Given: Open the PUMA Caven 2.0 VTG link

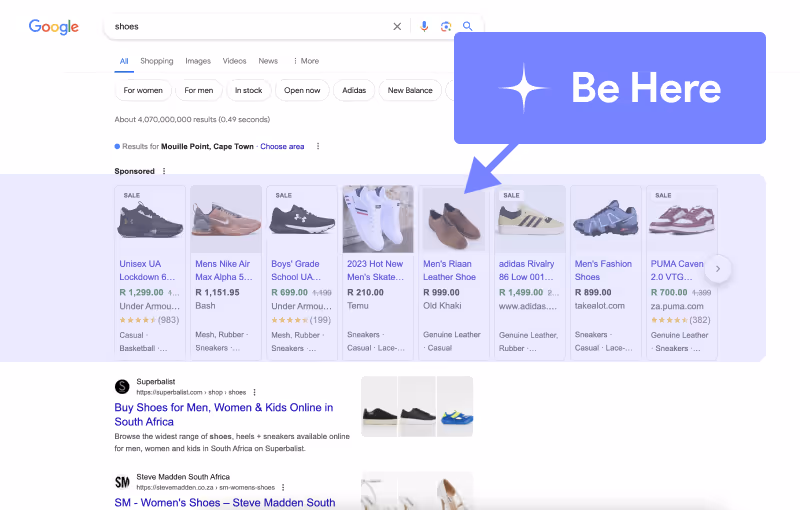Looking at the screenshot, I should (x=677, y=270).
